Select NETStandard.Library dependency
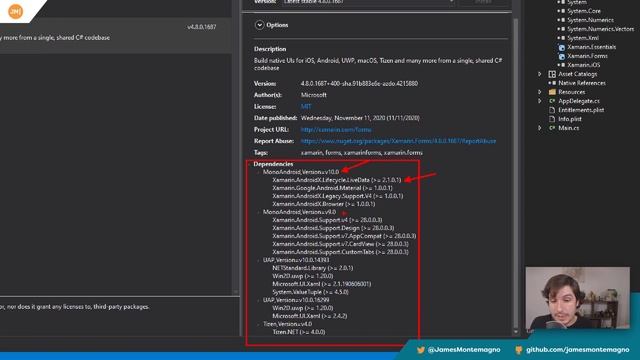This screenshot has width=640, height=360. [313, 268]
